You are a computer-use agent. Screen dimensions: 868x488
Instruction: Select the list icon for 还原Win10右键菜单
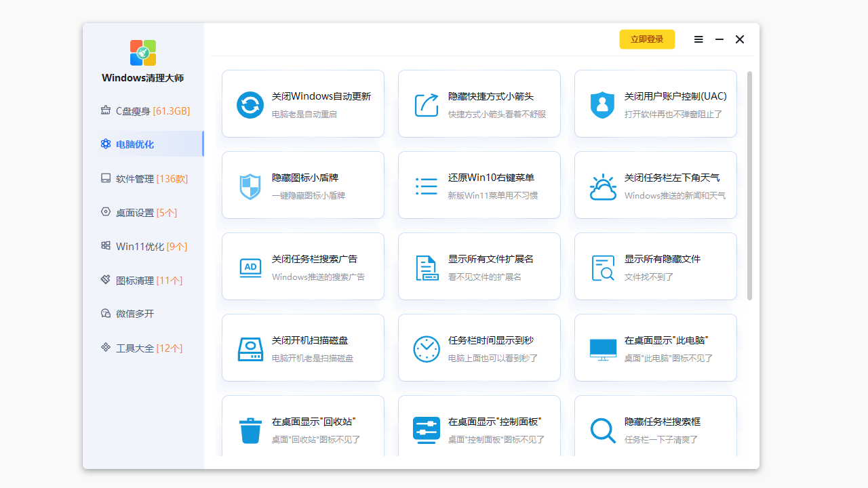pos(427,186)
